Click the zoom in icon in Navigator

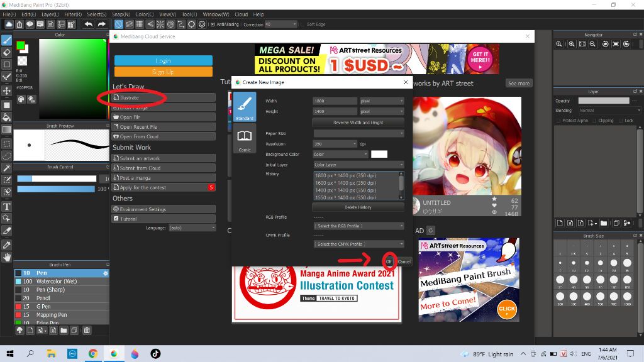(x=571, y=44)
